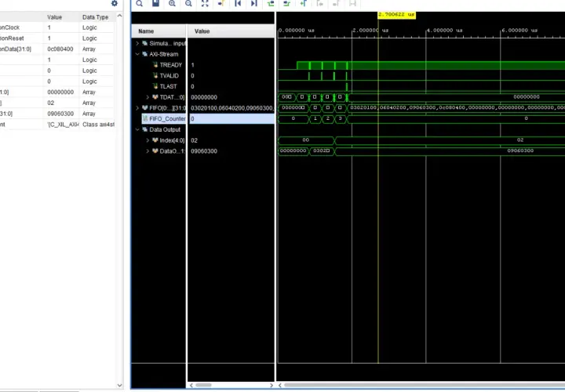Click the waveform Name column header
This screenshot has width=565, height=392.
(159, 31)
